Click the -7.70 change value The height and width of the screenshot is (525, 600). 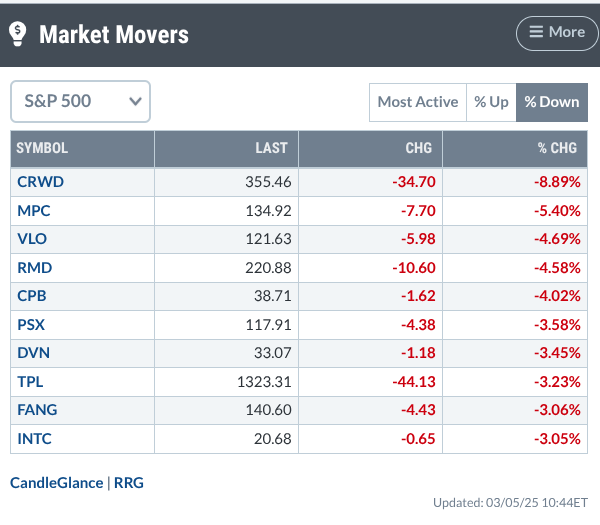418,211
